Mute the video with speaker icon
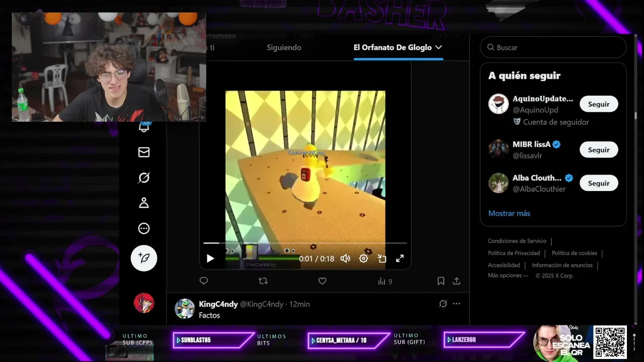The width and height of the screenshot is (644, 362). [345, 258]
